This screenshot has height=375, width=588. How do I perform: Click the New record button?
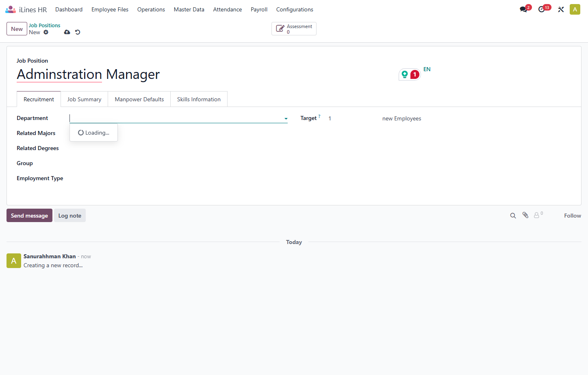(17, 29)
